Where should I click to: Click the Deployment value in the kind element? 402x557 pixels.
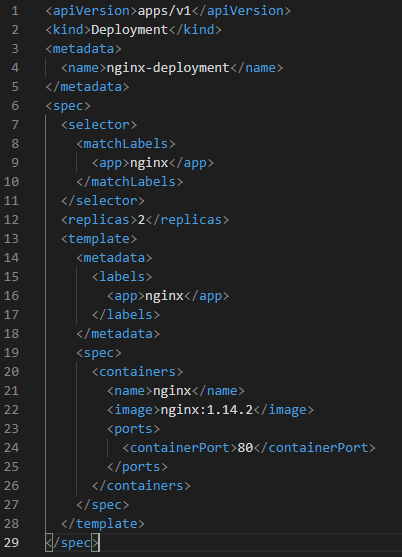(x=129, y=30)
